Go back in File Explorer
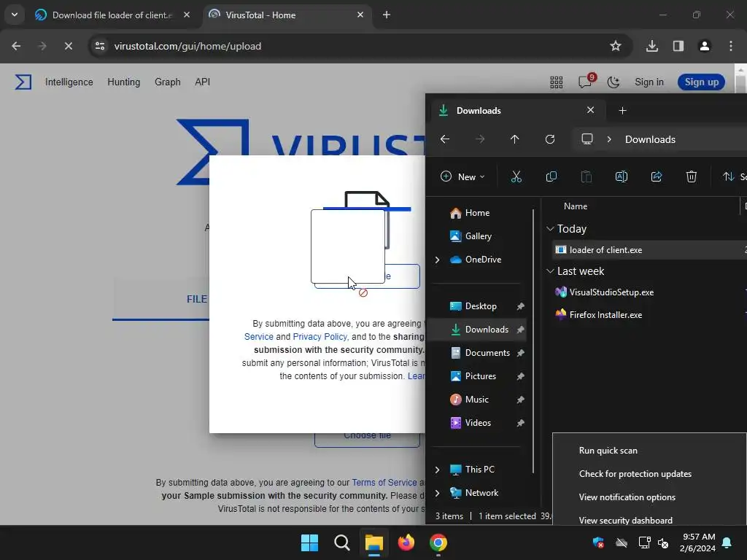 [x=445, y=139]
